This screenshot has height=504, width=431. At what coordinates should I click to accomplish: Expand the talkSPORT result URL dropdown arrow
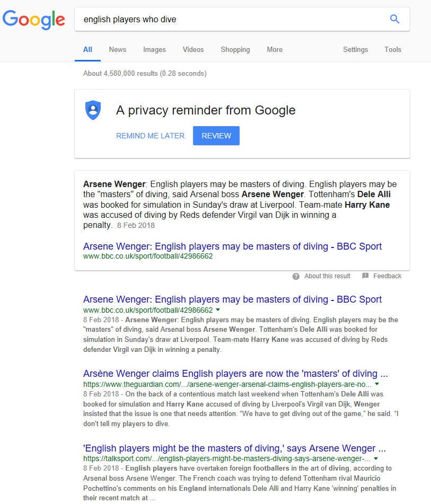pos(376,458)
